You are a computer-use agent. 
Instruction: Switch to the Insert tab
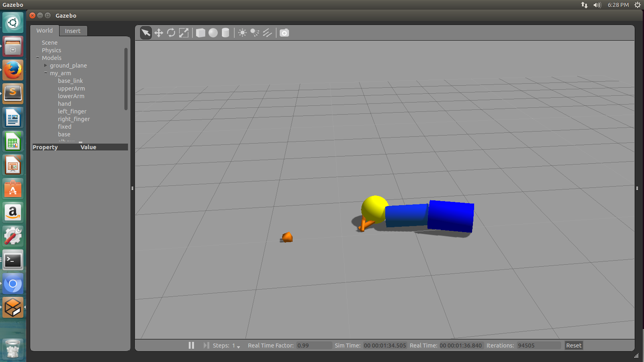[x=73, y=31]
